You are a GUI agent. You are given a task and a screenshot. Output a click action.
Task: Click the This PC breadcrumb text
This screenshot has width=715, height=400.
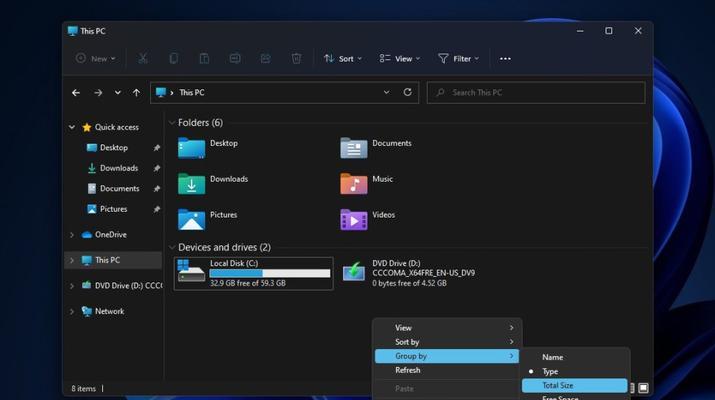point(192,93)
